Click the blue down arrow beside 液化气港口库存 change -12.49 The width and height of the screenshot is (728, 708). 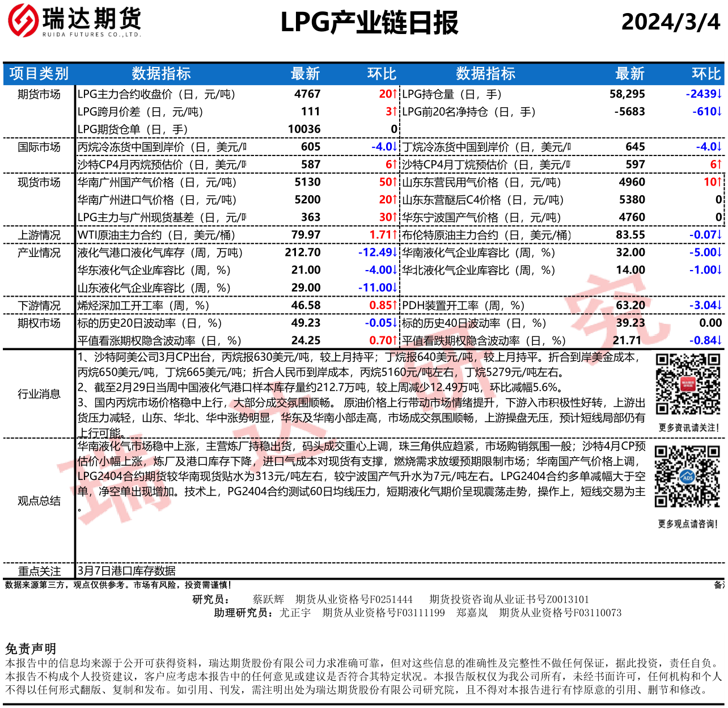pos(395,252)
